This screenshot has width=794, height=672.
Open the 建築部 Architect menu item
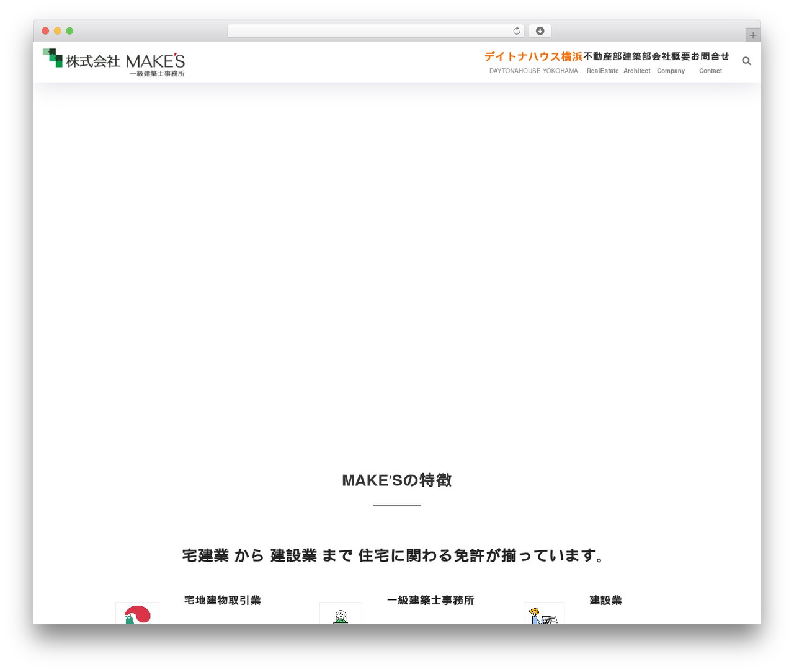637,63
